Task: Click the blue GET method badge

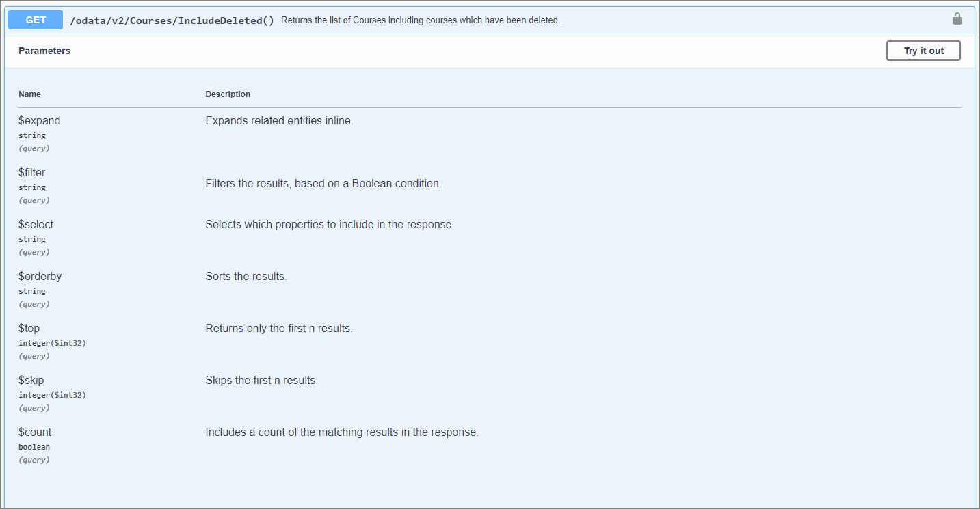Action: [36, 20]
